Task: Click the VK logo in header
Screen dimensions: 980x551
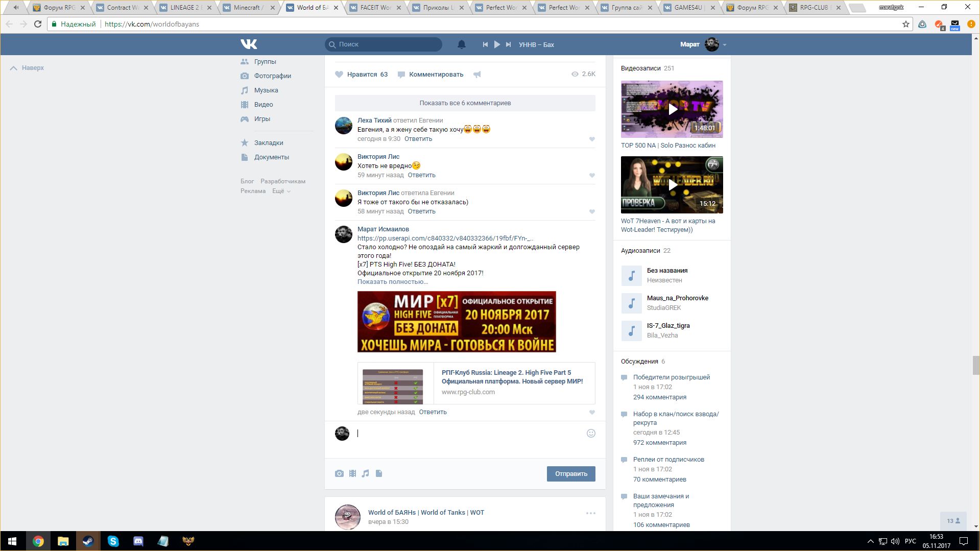Action: (249, 44)
